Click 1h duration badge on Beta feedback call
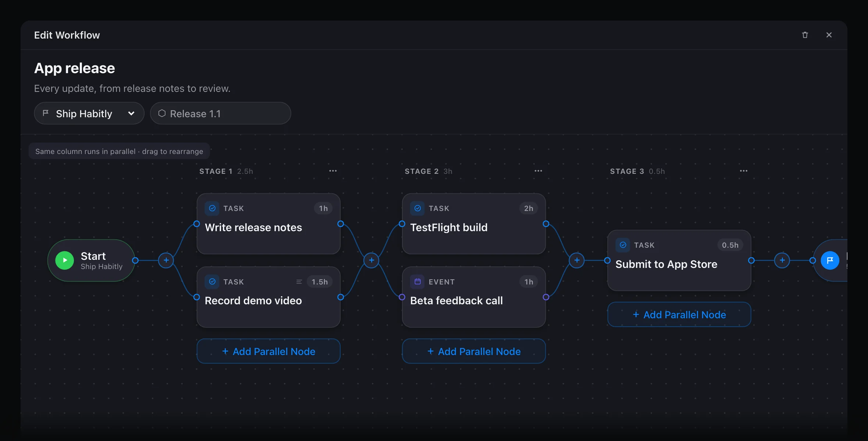This screenshot has width=868, height=441. [x=529, y=282]
